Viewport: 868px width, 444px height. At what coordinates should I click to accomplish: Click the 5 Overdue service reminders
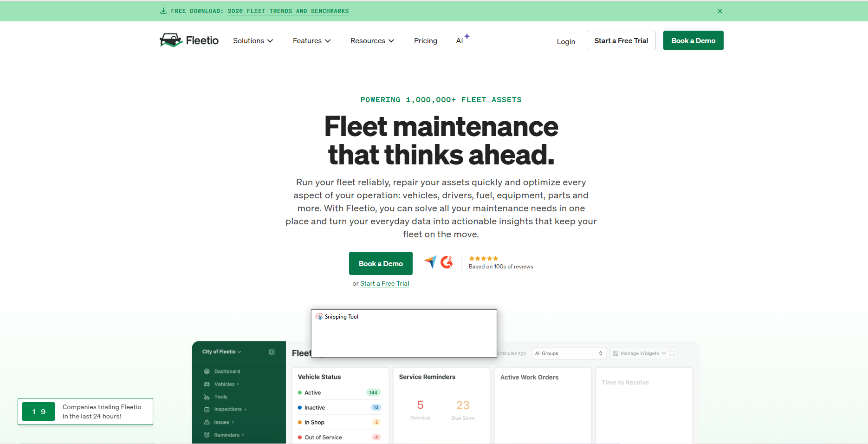tap(420, 410)
